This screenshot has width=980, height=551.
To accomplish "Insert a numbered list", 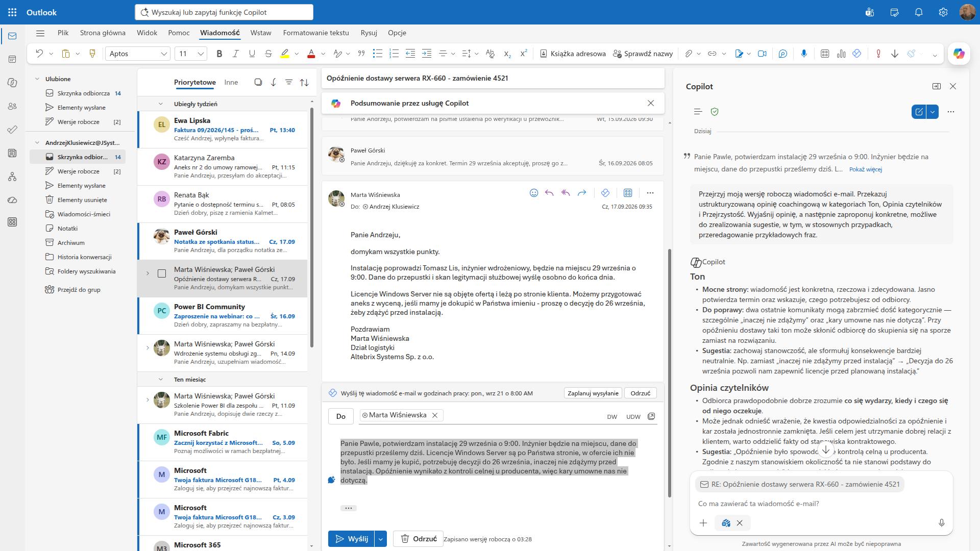I will pyautogui.click(x=394, y=54).
